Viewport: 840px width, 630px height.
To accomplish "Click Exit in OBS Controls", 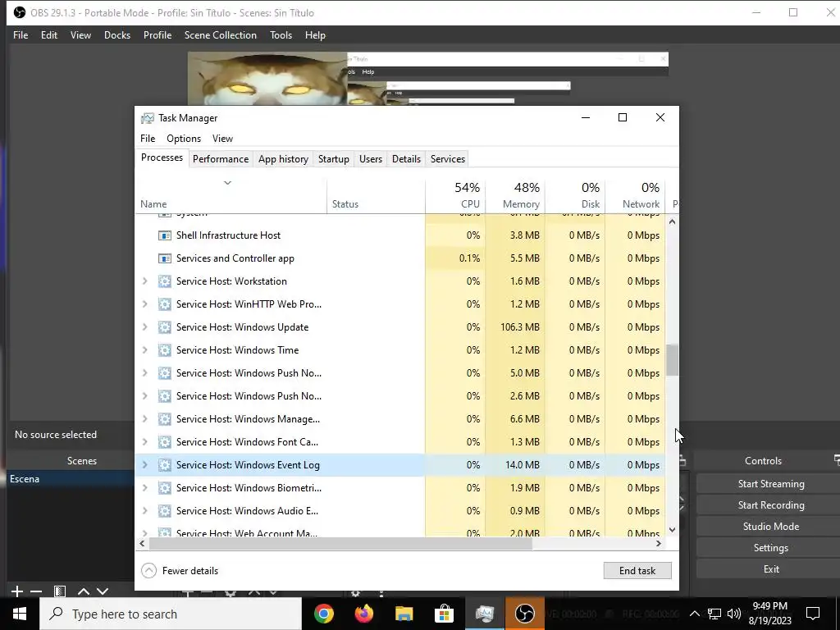I will 771,569.
